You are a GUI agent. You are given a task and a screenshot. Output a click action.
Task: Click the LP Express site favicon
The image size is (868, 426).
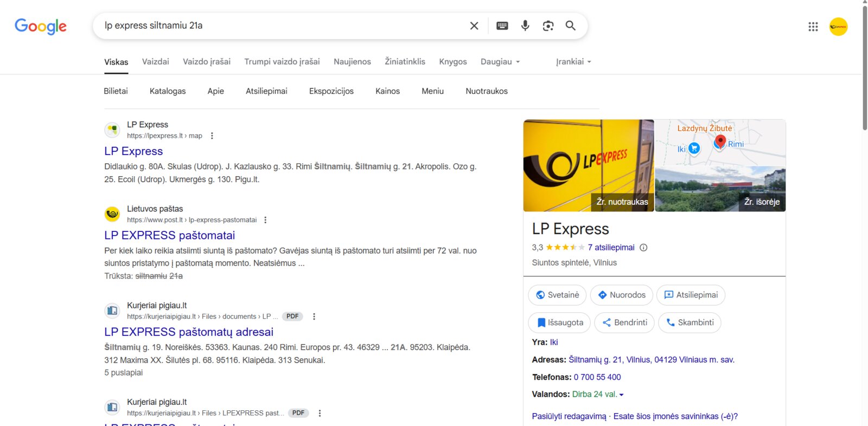(x=112, y=130)
